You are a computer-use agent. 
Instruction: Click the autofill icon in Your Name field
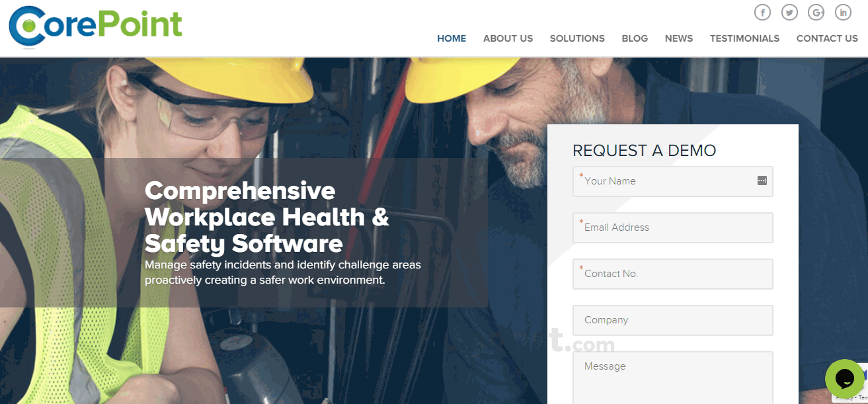pos(762,180)
